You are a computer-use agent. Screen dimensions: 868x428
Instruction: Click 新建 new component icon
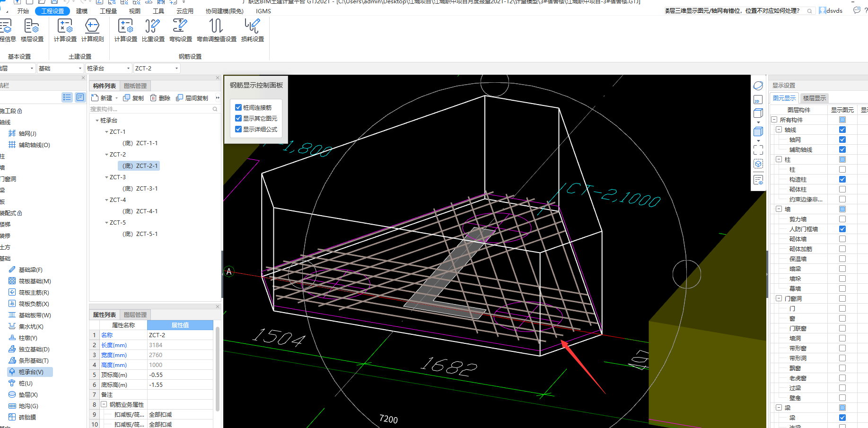(x=95, y=98)
